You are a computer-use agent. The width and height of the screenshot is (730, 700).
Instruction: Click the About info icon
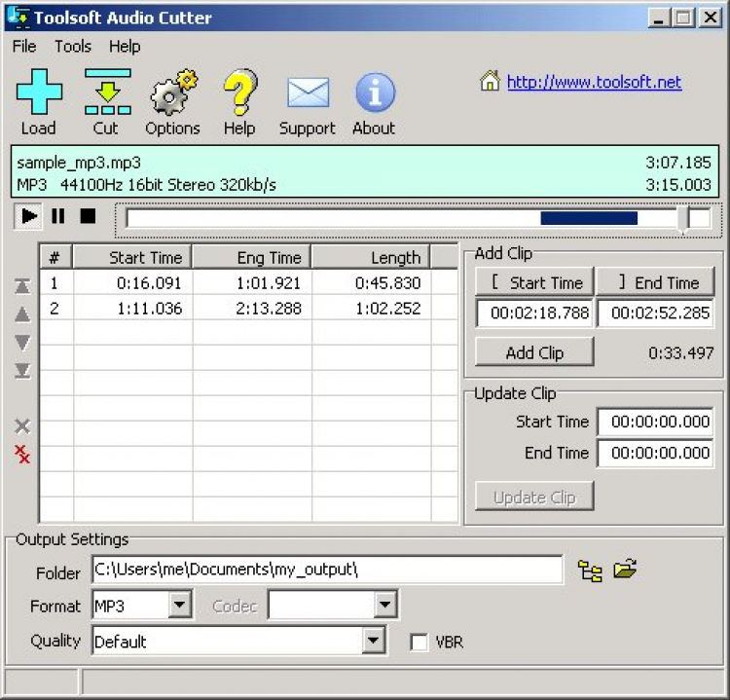coord(376,92)
